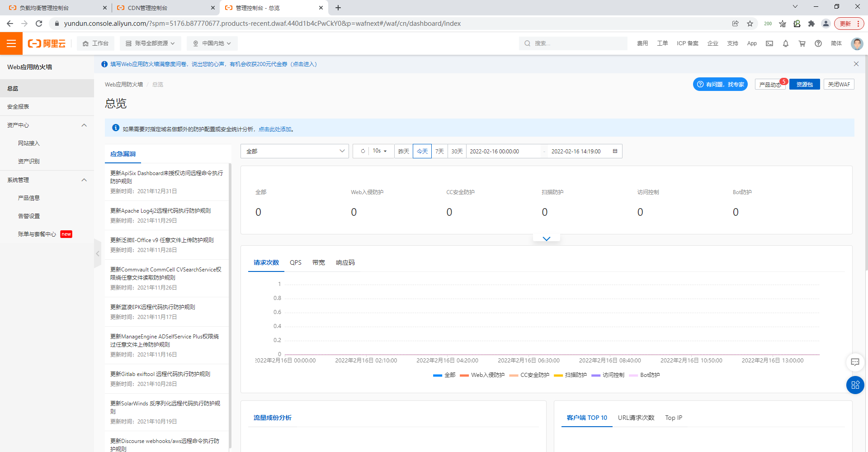Bookmark this page with the star icon

coord(750,24)
